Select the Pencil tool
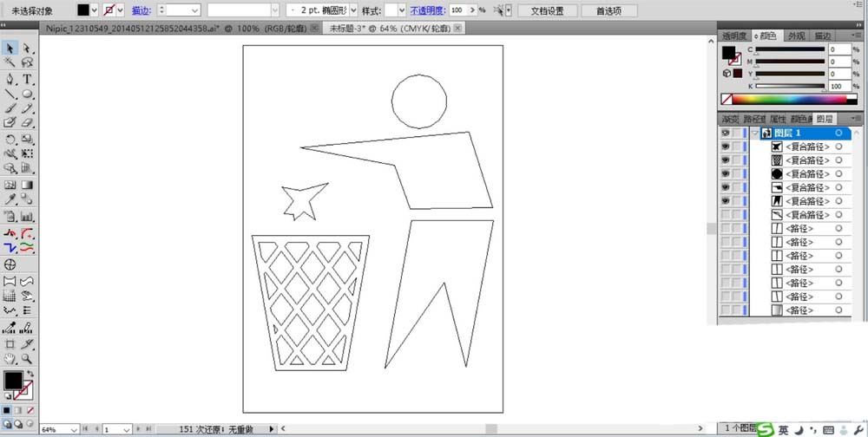 (27, 108)
